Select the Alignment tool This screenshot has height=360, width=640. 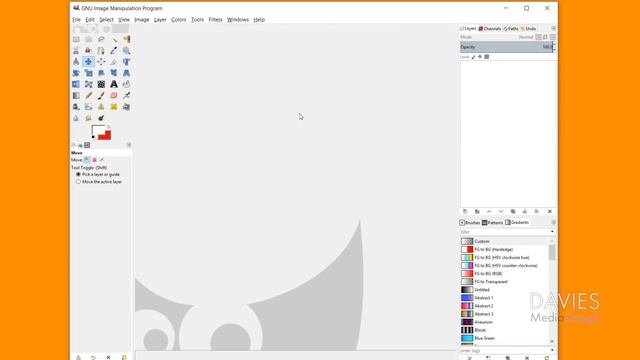click(101, 62)
